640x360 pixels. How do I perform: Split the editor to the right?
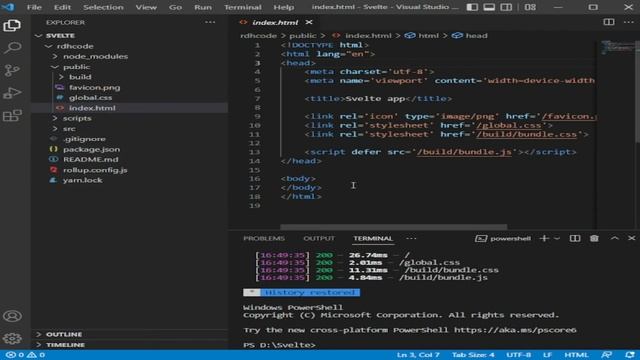click(x=609, y=22)
